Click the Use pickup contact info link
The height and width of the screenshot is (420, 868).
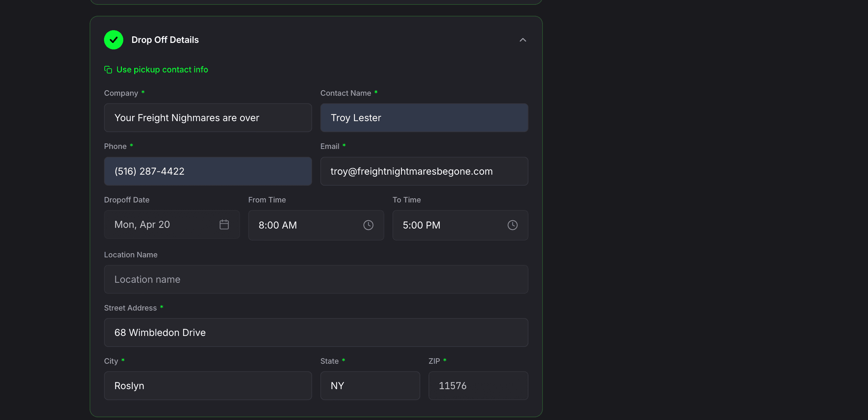tap(162, 70)
